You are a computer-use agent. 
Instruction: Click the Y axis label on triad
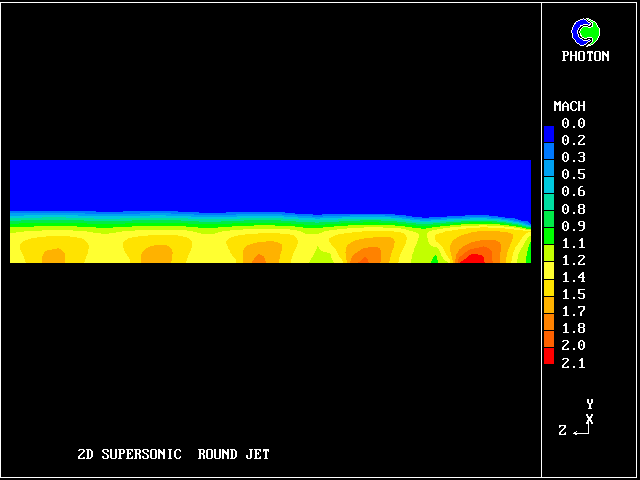coord(589,404)
